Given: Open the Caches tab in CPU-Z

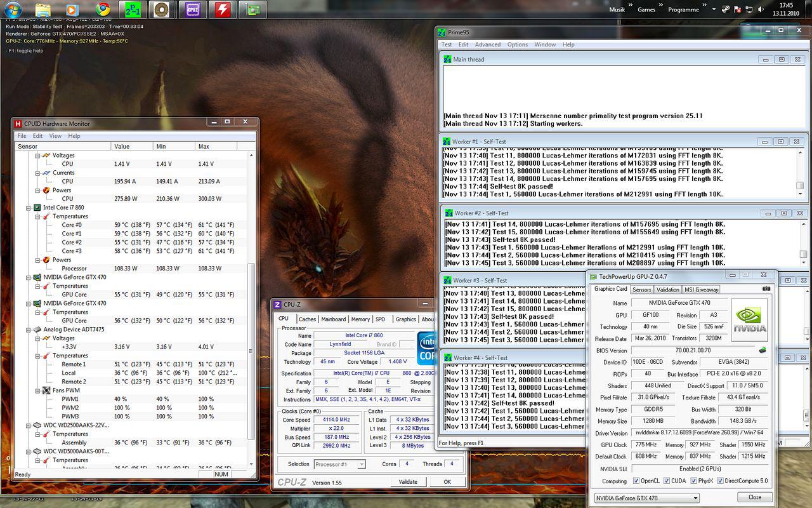Looking at the screenshot, I should (x=307, y=319).
